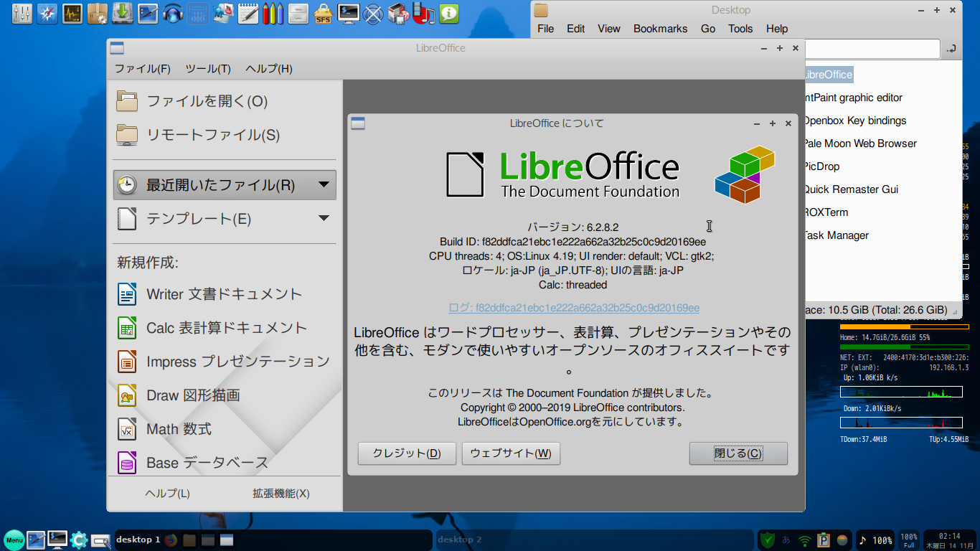Viewport: 980px width, 551px height.
Task: Click the green download arrow drive icon
Action: pyautogui.click(x=122, y=13)
